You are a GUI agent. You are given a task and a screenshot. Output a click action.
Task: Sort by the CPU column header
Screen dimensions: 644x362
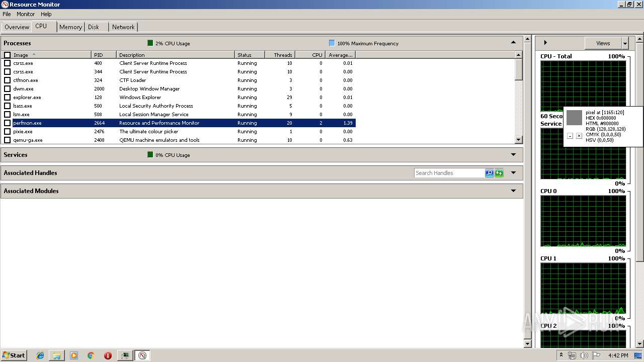coord(310,55)
